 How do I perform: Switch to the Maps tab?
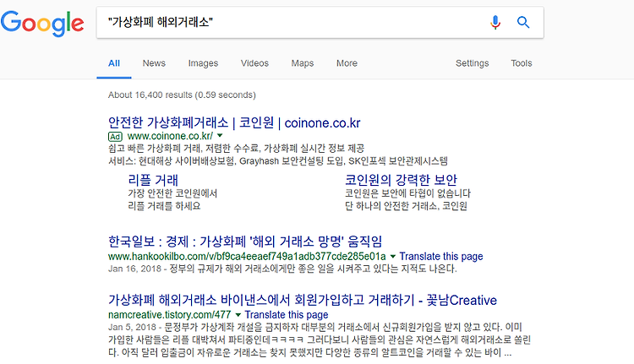303,63
